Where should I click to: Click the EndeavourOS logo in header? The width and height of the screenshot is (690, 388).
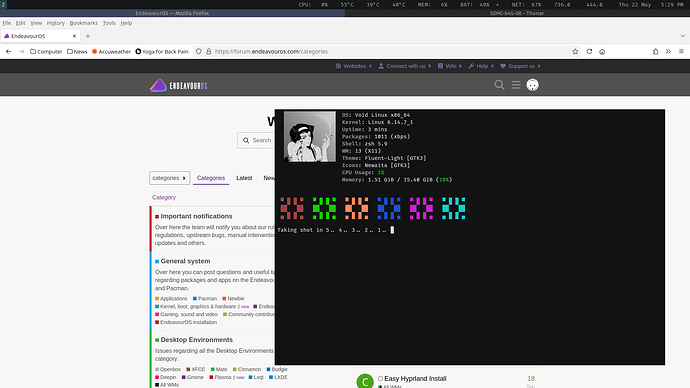(x=179, y=85)
